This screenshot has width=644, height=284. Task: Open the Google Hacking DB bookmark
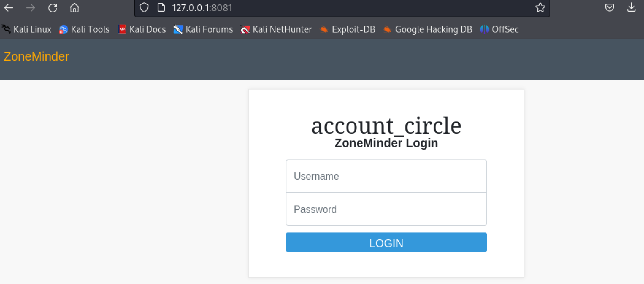tap(428, 29)
